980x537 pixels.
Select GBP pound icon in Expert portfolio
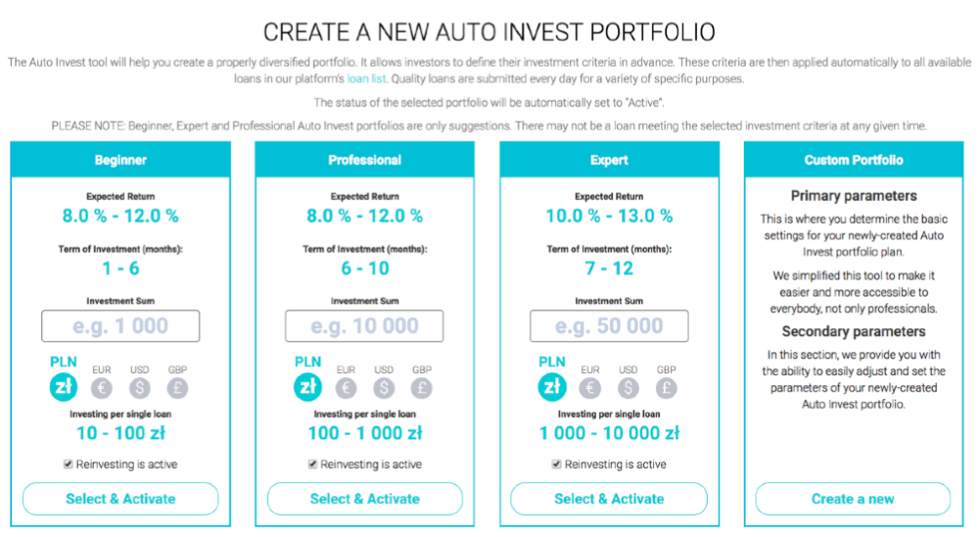pos(667,388)
